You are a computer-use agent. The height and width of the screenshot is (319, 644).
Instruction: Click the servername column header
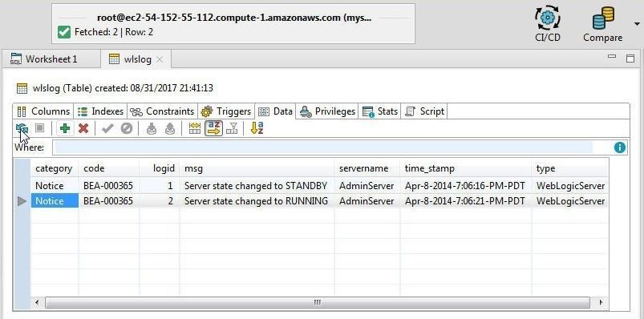pos(367,168)
